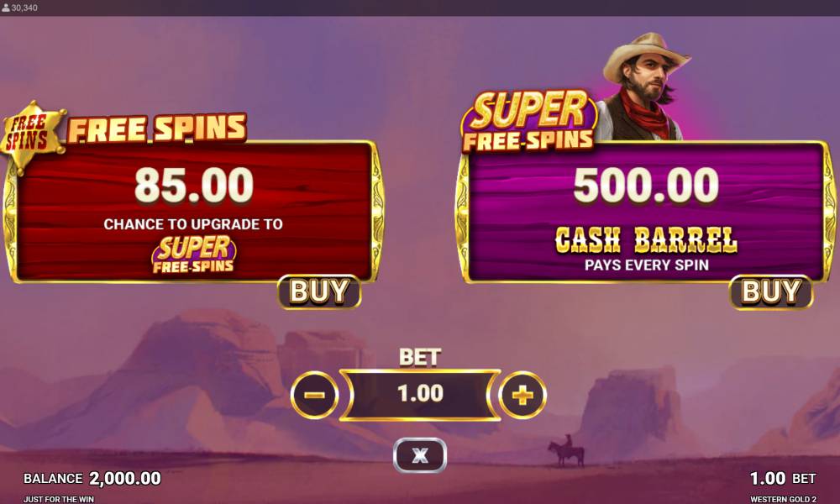The image size is (840, 504).
Task: Select the 1.00 bet value field
Action: pos(421,395)
